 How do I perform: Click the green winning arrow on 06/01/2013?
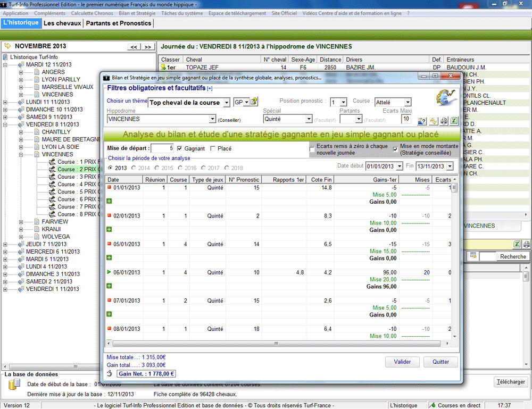[x=109, y=272]
